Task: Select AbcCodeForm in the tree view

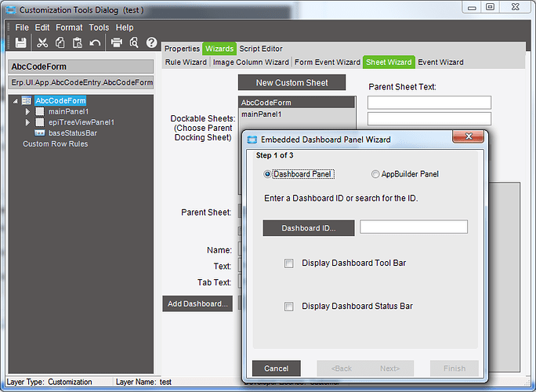Action: (x=60, y=100)
